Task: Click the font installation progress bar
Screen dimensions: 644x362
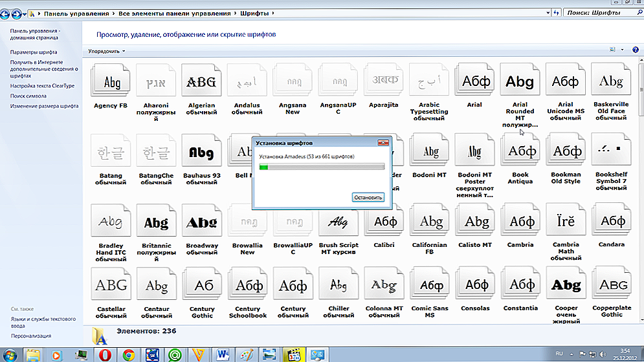Action: [x=322, y=167]
